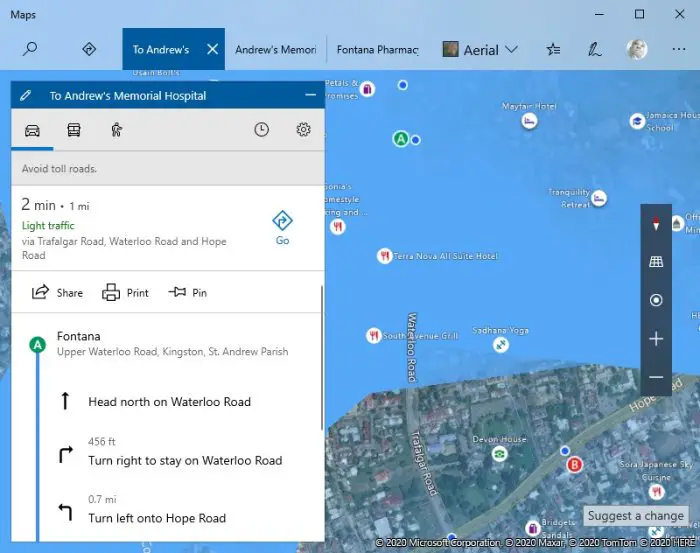Open the See more ellipsis menu
The width and height of the screenshot is (700, 553).
coord(679,49)
